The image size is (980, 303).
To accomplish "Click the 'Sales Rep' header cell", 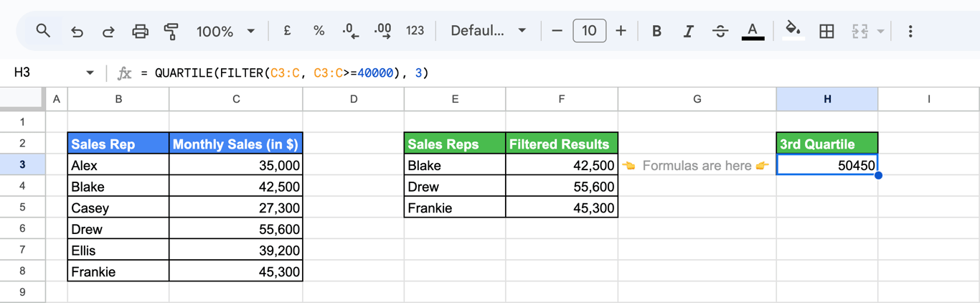I will click(x=118, y=144).
